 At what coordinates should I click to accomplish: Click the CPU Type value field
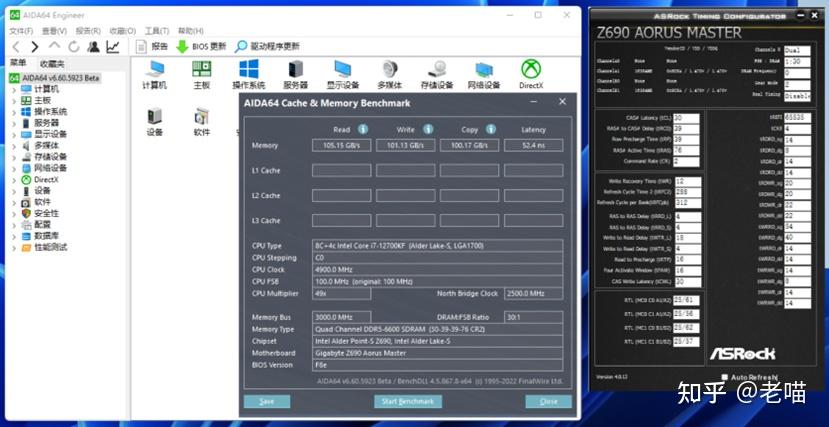[437, 246]
